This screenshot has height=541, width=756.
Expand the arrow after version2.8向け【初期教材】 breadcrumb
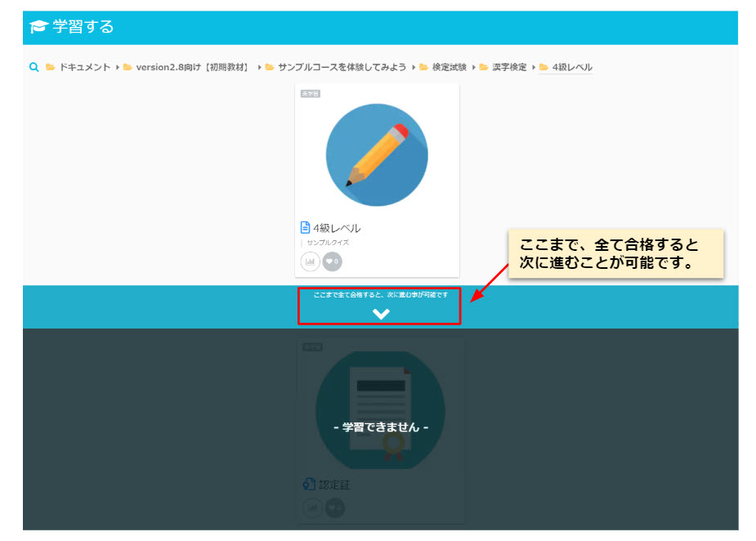(259, 67)
